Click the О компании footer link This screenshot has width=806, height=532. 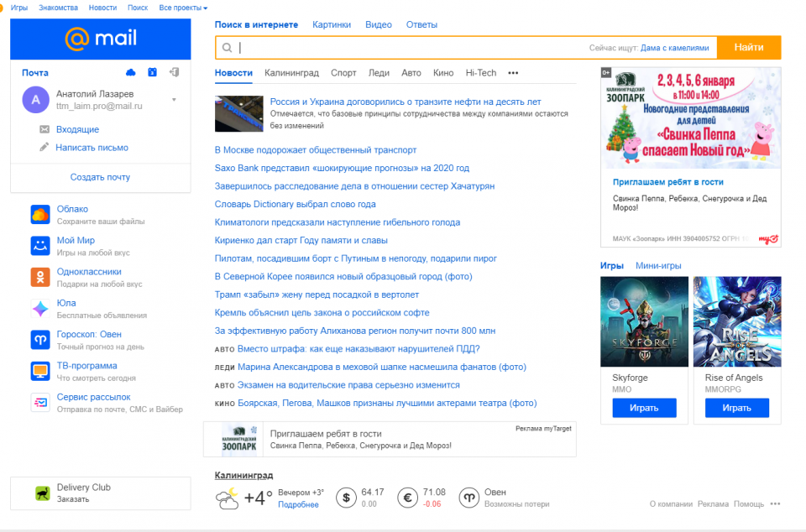pos(671,503)
